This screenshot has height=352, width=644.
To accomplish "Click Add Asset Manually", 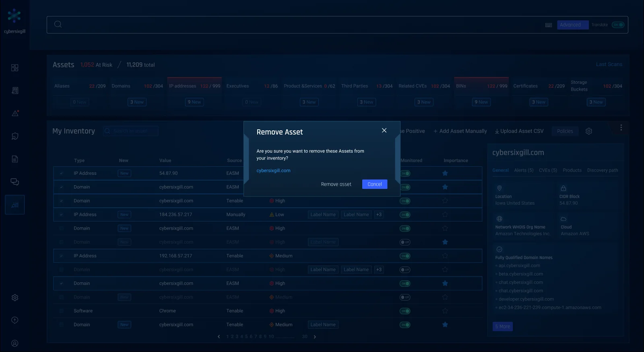I will tap(460, 131).
